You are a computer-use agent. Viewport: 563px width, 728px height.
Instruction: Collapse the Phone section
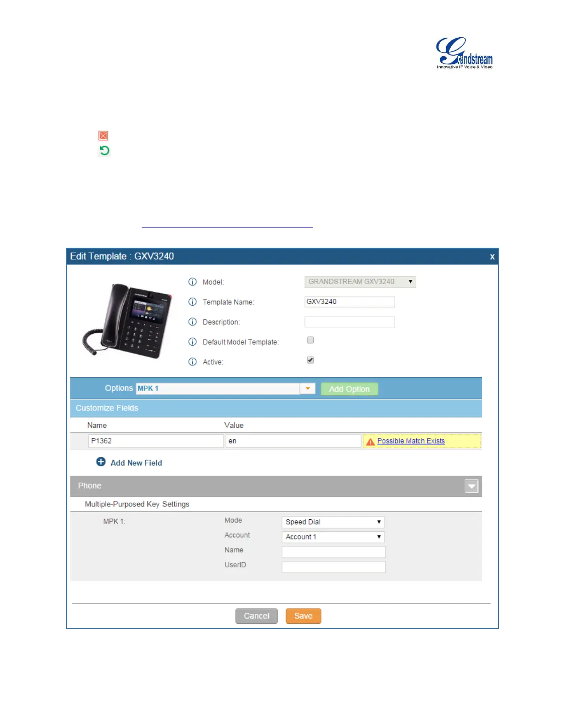pyautogui.click(x=472, y=486)
